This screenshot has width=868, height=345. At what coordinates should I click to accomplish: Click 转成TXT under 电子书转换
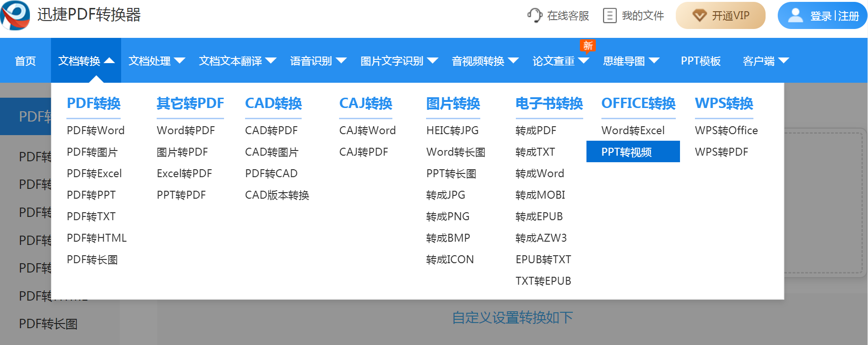click(535, 152)
